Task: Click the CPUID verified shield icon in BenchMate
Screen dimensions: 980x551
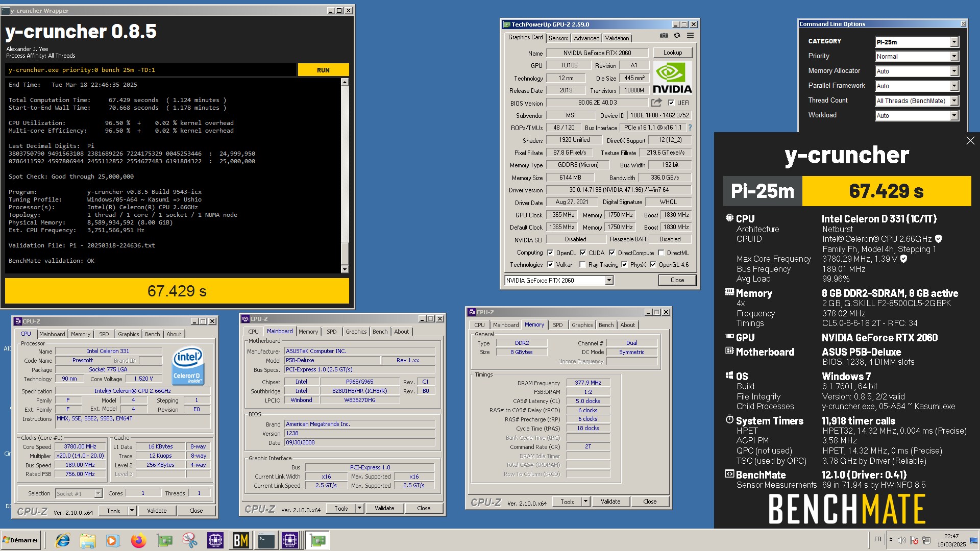Action: point(938,239)
